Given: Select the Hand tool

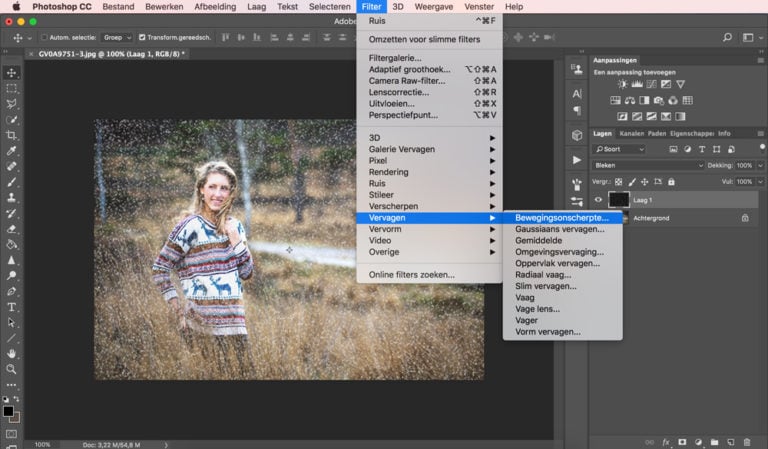Looking at the screenshot, I should pyautogui.click(x=11, y=354).
